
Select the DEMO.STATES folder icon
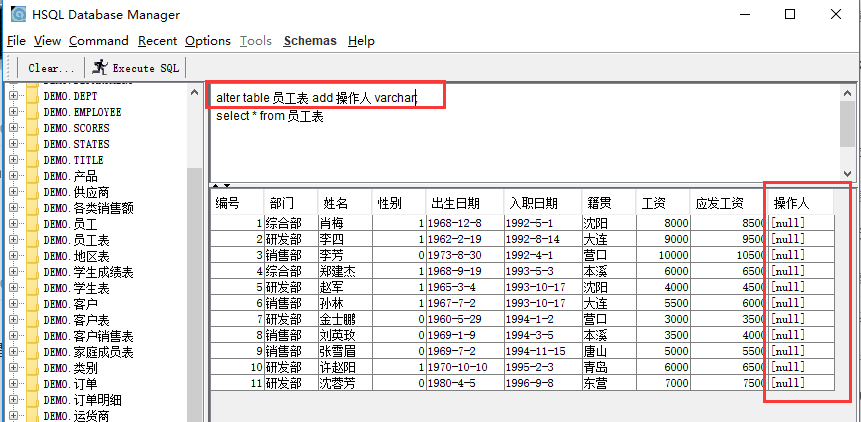point(33,144)
